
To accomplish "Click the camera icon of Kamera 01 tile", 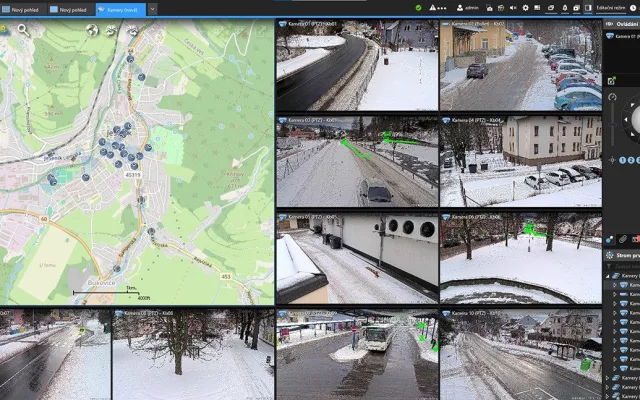I will [282, 24].
